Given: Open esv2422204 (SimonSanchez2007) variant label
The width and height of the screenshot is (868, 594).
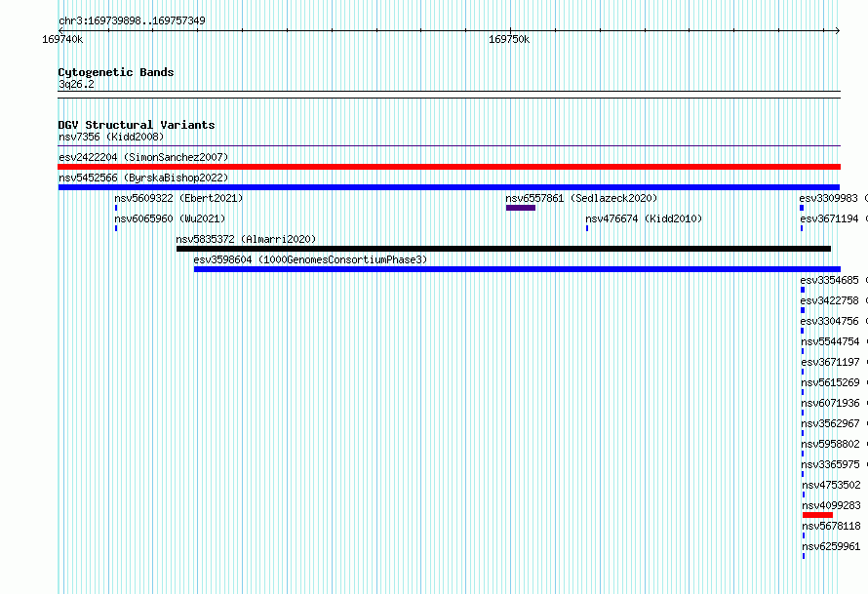Looking at the screenshot, I should [x=143, y=157].
